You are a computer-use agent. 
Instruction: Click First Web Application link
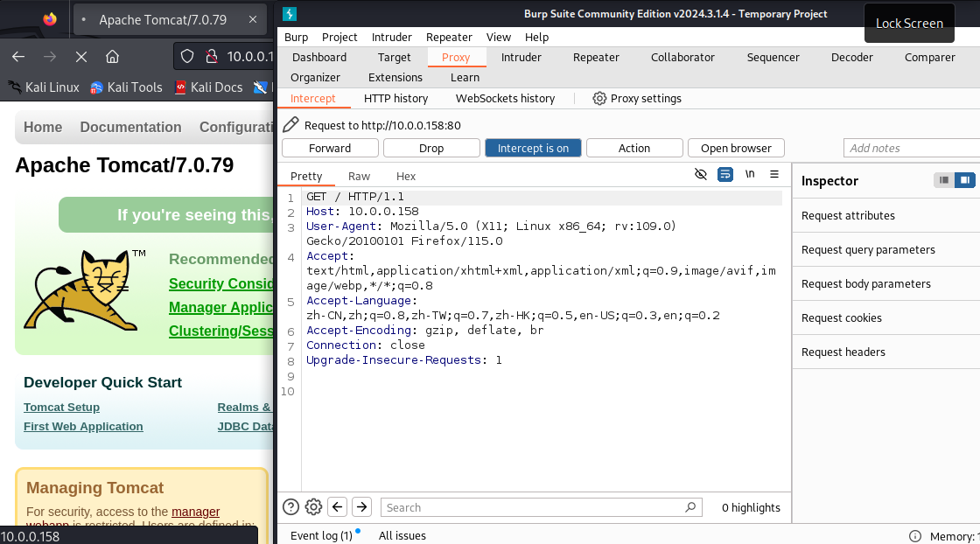pos(83,427)
